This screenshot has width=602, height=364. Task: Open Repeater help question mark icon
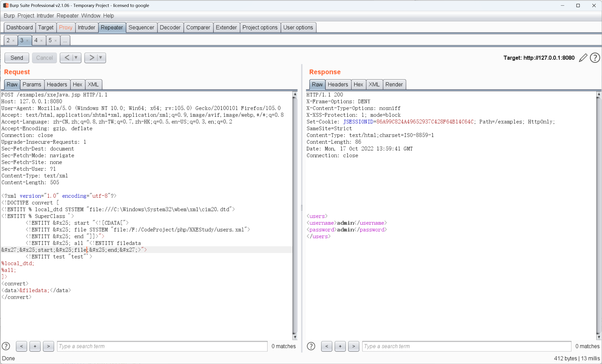point(595,58)
